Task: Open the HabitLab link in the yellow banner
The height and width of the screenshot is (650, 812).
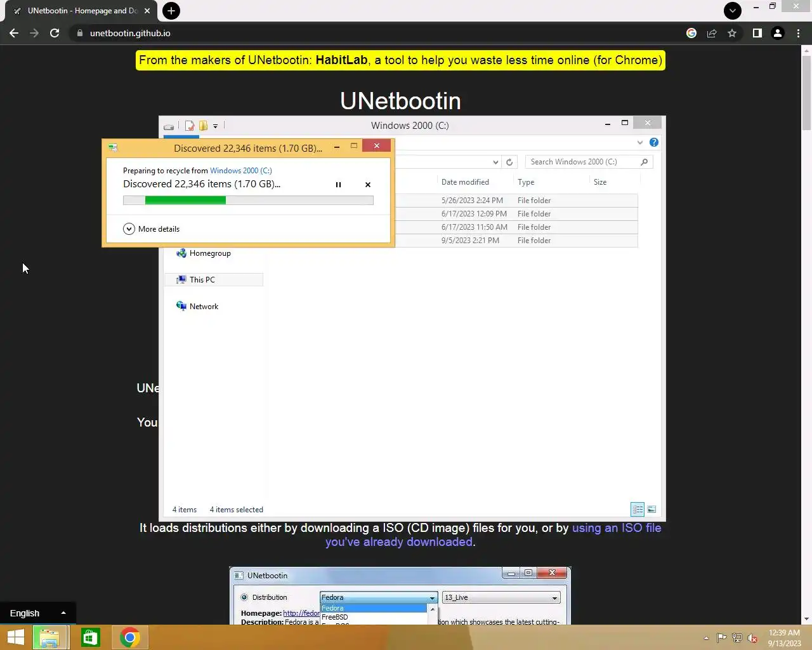Action: (341, 60)
